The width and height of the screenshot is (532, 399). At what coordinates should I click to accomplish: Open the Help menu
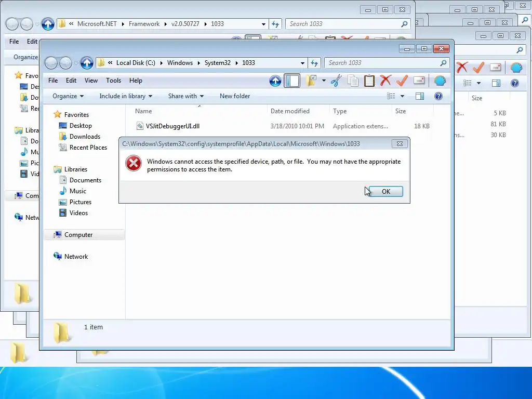pyautogui.click(x=136, y=81)
